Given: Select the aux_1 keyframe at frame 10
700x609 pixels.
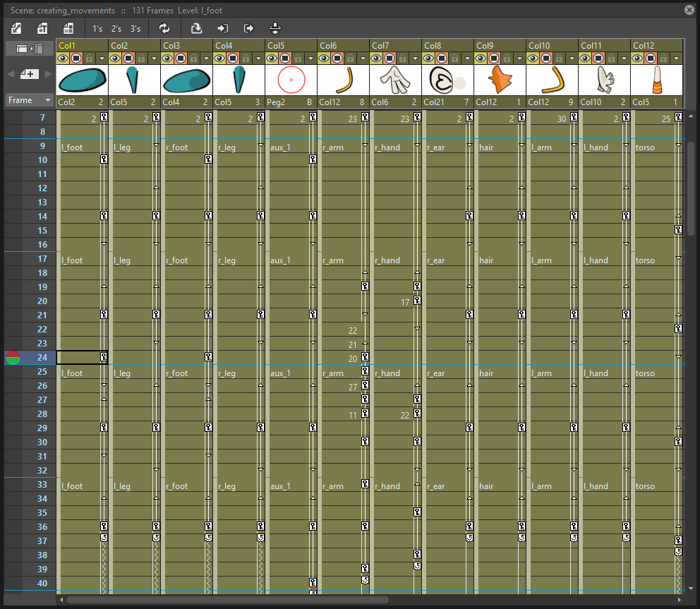Looking at the screenshot, I should 313,159.
